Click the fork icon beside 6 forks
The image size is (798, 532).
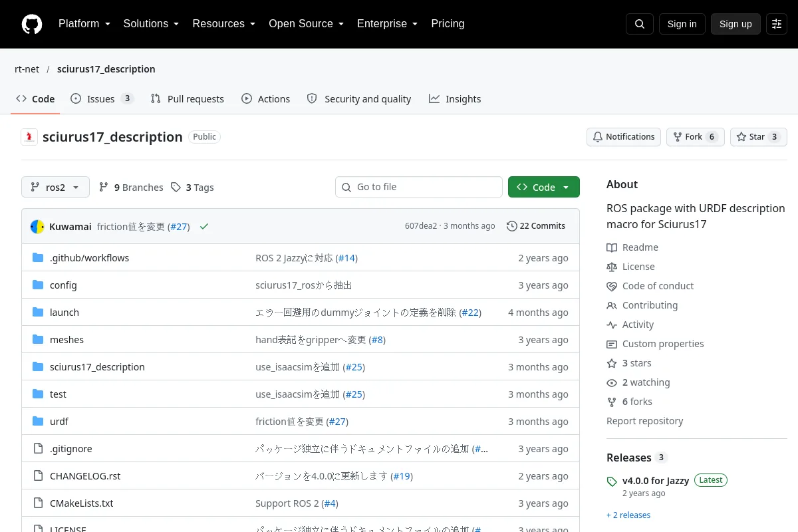[612, 402]
